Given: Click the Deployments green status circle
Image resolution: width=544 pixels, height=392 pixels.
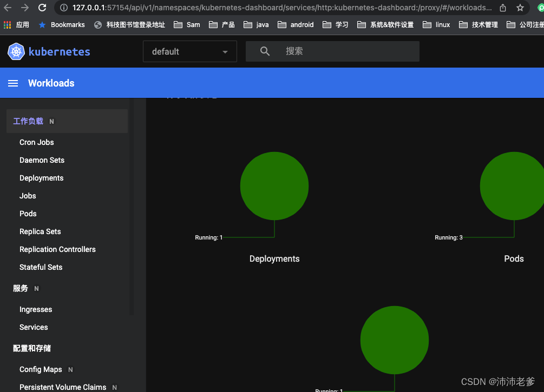Looking at the screenshot, I should point(274,185).
